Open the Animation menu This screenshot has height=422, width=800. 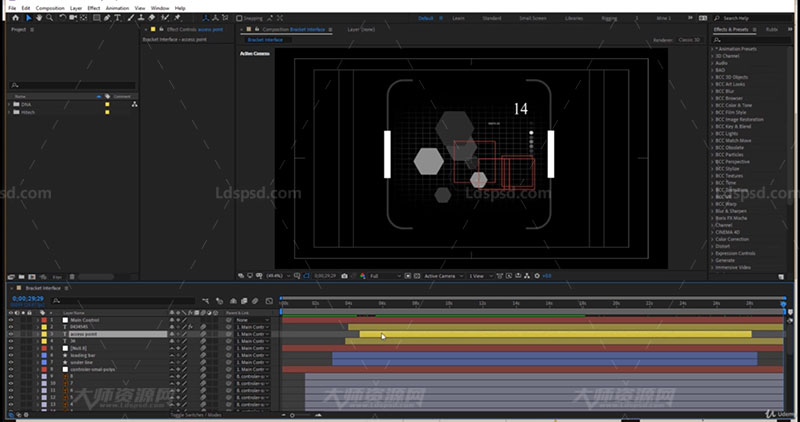point(117,8)
